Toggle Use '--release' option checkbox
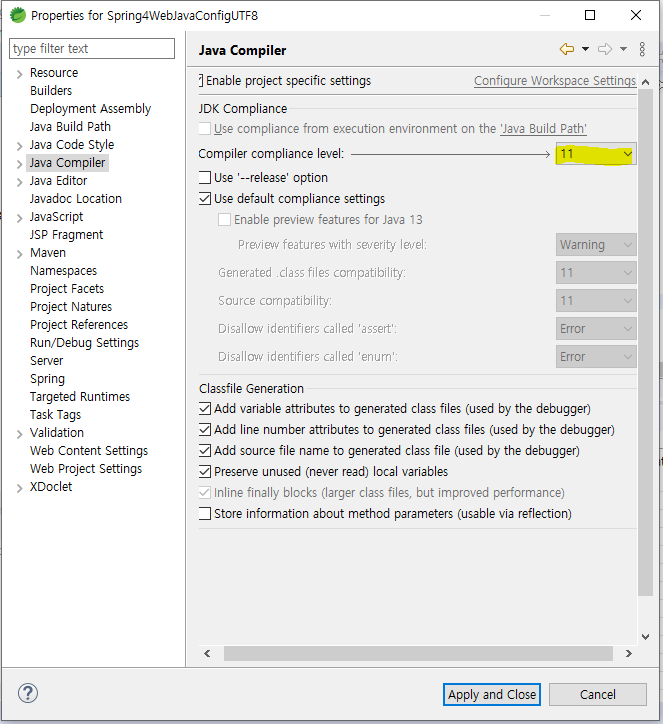The width and height of the screenshot is (663, 724). coord(205,177)
